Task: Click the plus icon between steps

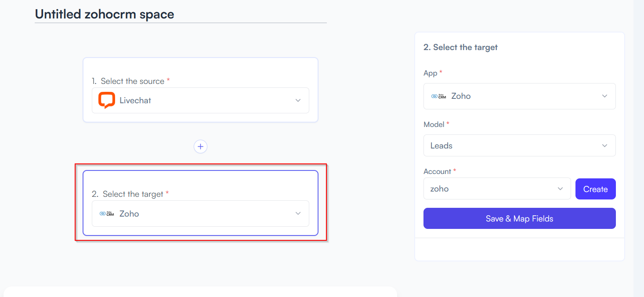Action: click(200, 147)
